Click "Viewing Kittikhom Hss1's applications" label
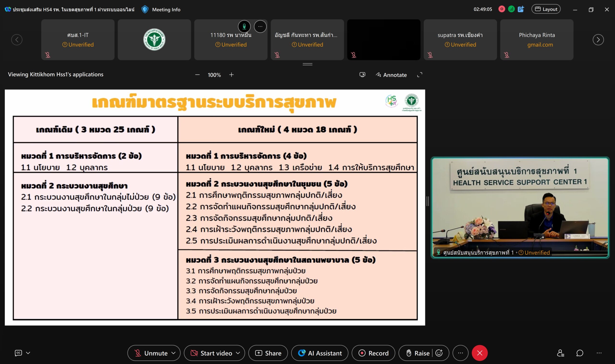The image size is (615, 364). (56, 75)
